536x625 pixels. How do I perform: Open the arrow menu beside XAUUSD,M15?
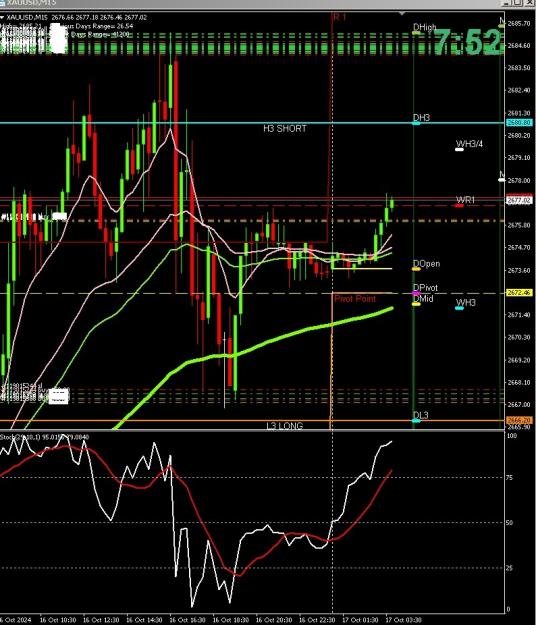point(2,18)
